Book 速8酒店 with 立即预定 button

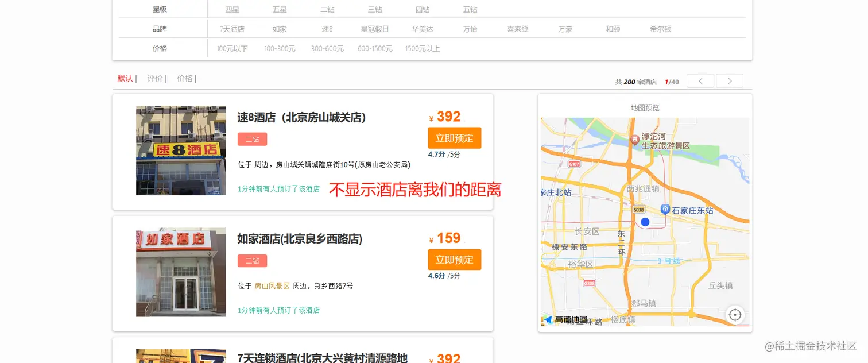click(455, 138)
